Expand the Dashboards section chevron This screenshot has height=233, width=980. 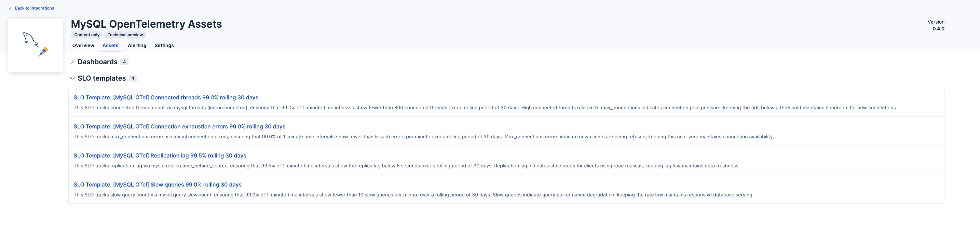[72, 62]
